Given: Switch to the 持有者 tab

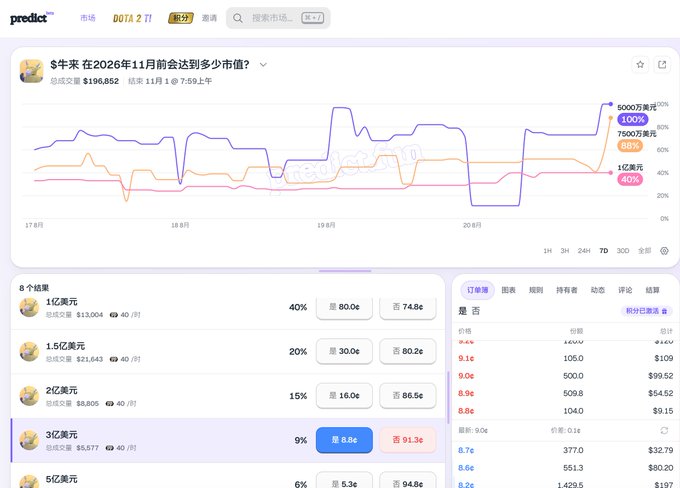Looking at the screenshot, I should (566, 290).
